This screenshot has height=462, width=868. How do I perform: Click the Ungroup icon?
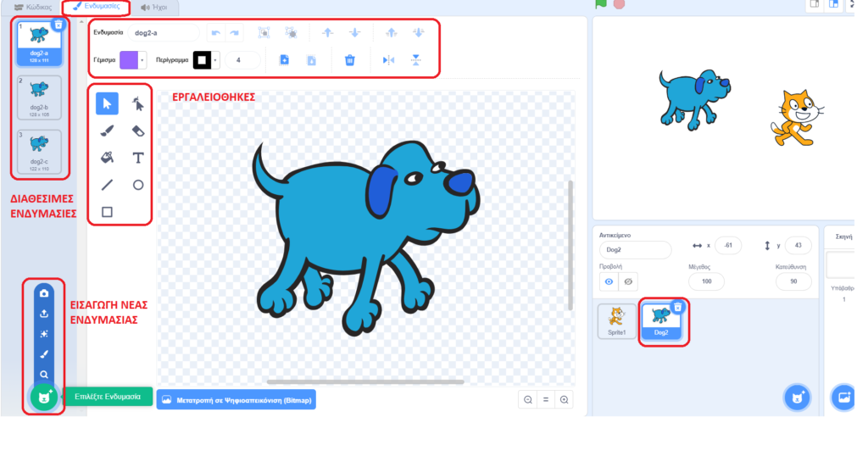(292, 33)
